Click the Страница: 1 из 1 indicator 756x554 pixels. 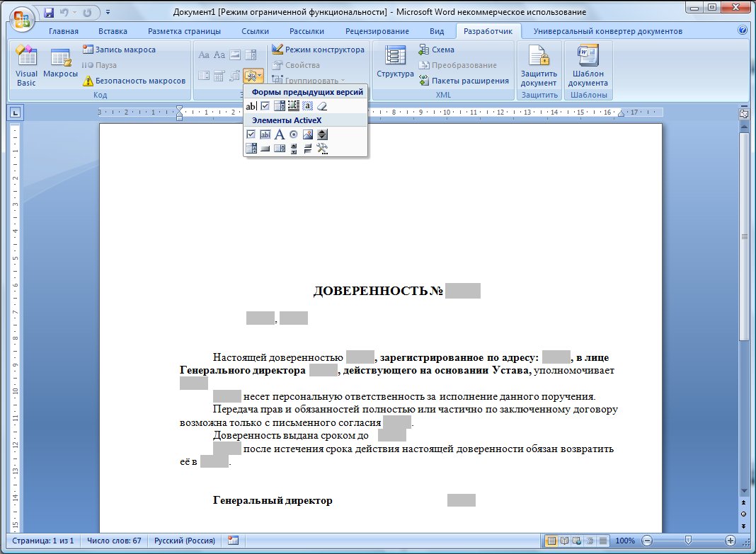tap(43, 541)
